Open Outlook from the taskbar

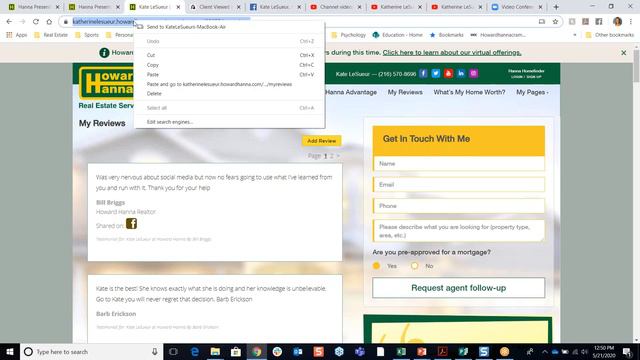pos(298,351)
